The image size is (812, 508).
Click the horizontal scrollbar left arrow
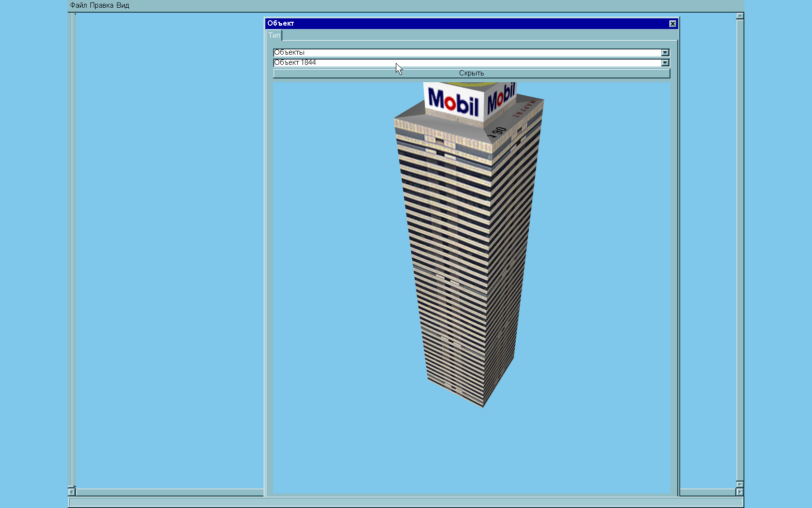click(x=72, y=492)
